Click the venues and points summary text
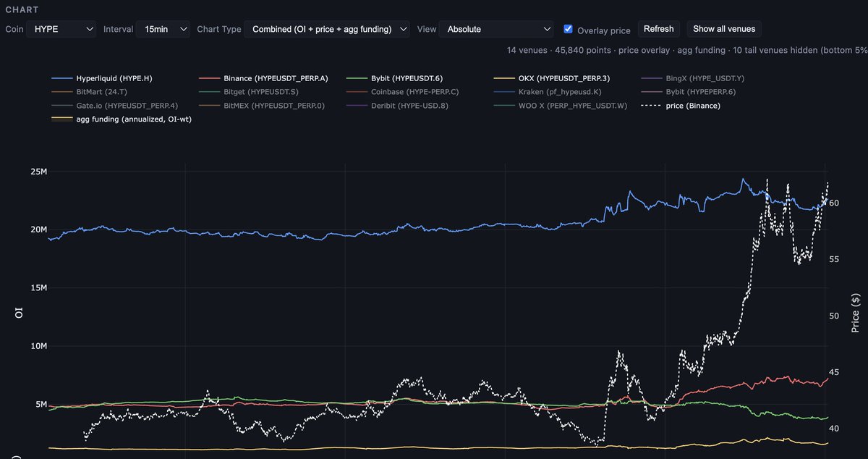Image resolution: width=868 pixels, height=459 pixels. click(x=688, y=51)
